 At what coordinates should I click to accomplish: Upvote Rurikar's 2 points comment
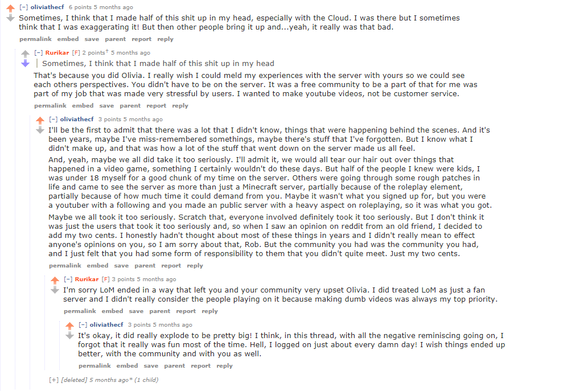[x=25, y=53]
